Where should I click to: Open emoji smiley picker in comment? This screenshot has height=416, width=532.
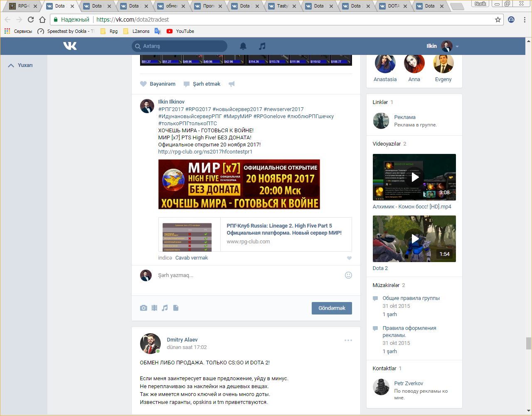[x=348, y=275]
